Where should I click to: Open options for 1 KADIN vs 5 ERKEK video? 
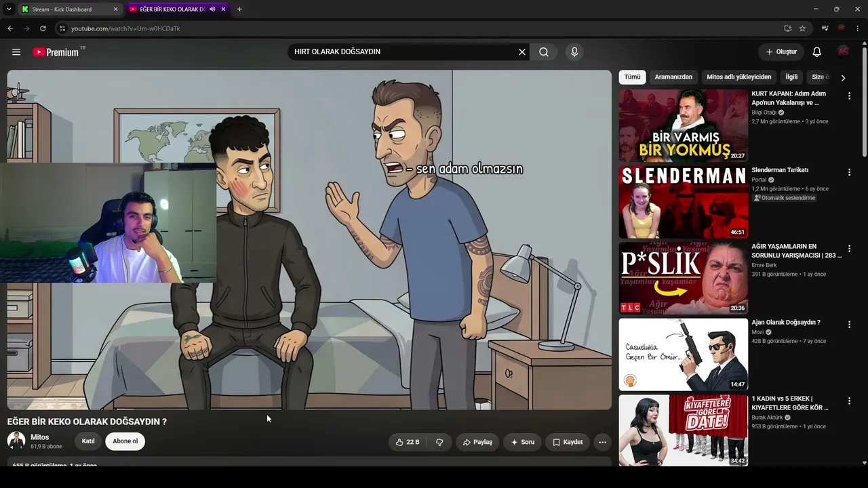tap(849, 401)
